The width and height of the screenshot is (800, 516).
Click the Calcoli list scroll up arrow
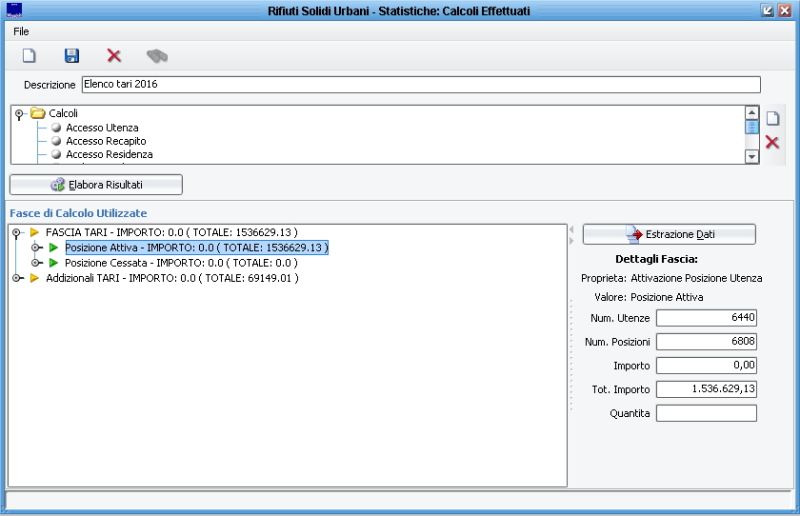click(752, 112)
